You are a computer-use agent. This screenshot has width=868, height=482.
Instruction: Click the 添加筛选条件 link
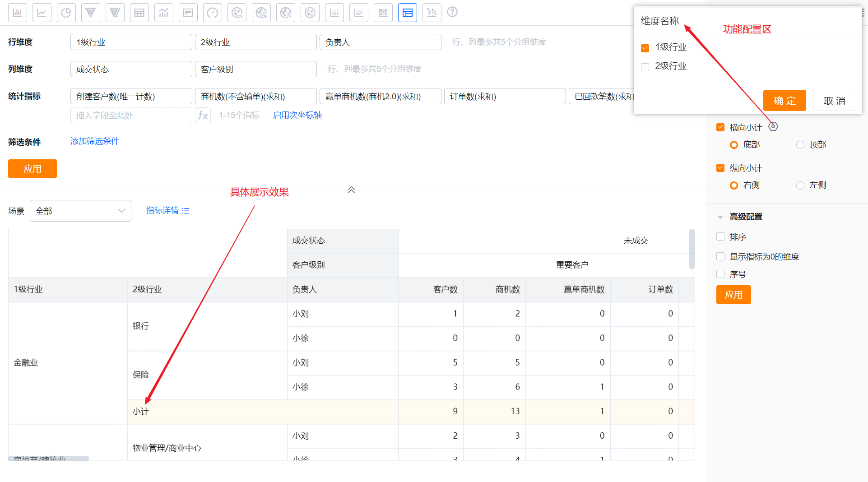point(94,141)
